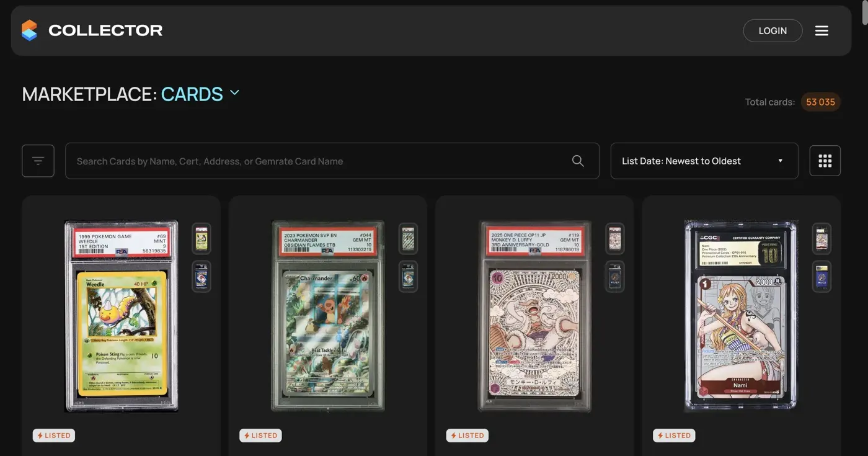Select Luffy back-side small thumbnail
The height and width of the screenshot is (456, 868).
[614, 276]
